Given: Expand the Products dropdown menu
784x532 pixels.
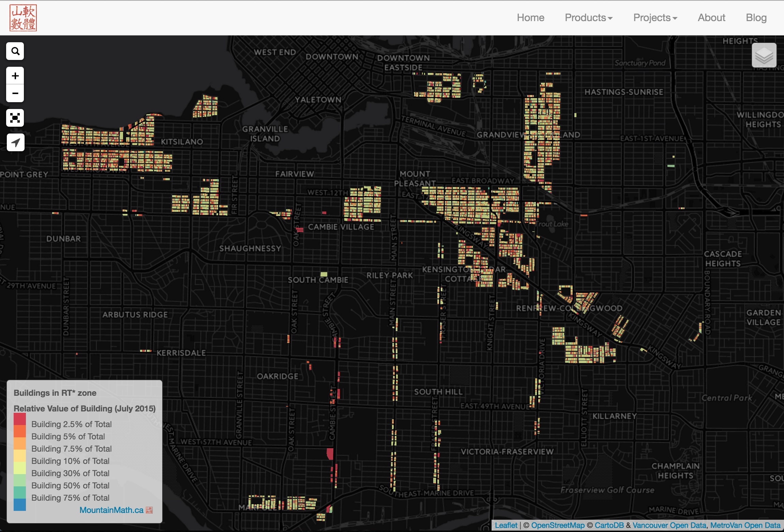Looking at the screenshot, I should coord(588,18).
